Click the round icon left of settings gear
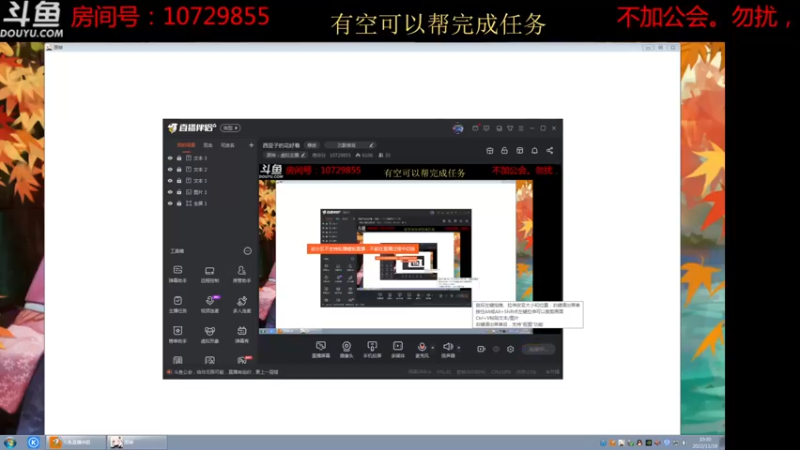800x450 pixels. (x=496, y=349)
